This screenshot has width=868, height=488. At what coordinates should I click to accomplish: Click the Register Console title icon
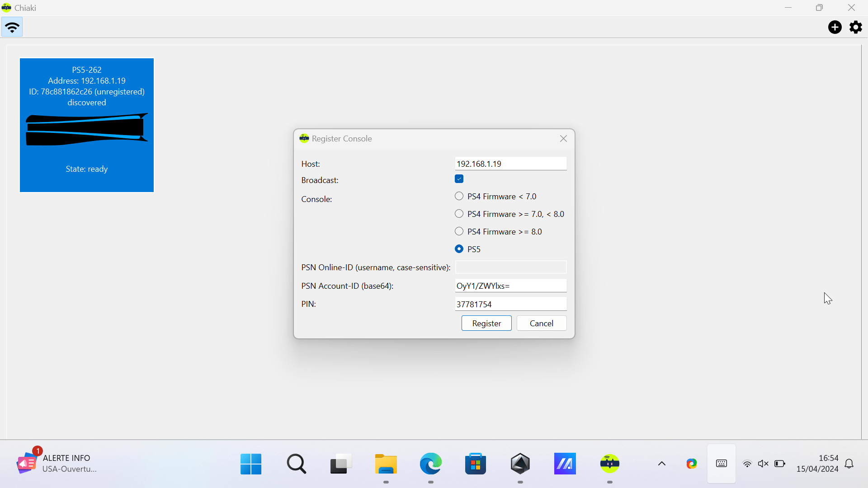click(304, 138)
